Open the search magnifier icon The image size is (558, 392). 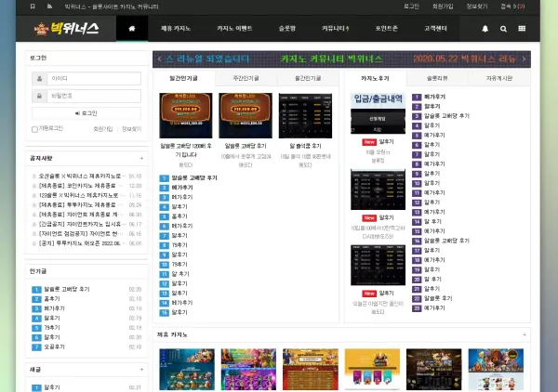click(503, 29)
